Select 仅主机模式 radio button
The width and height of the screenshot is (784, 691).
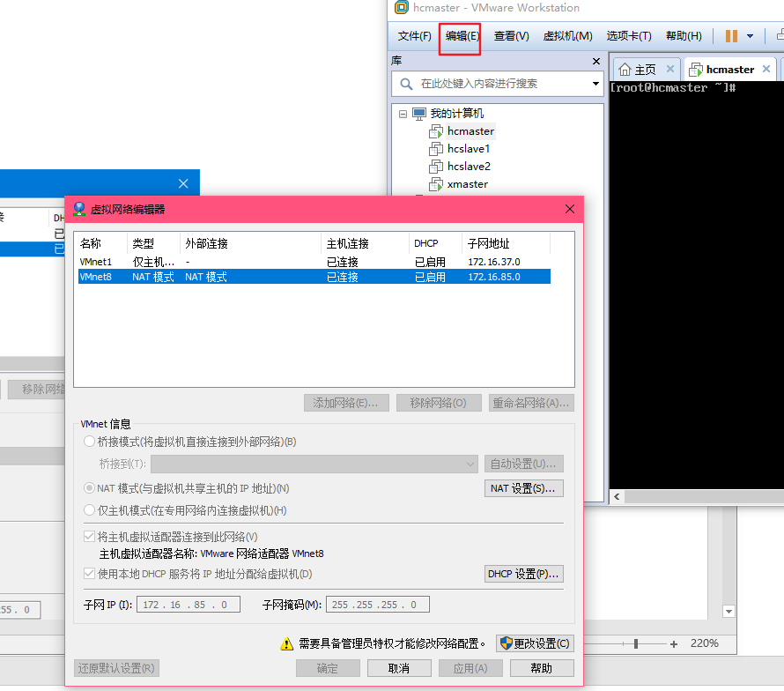[x=90, y=510]
